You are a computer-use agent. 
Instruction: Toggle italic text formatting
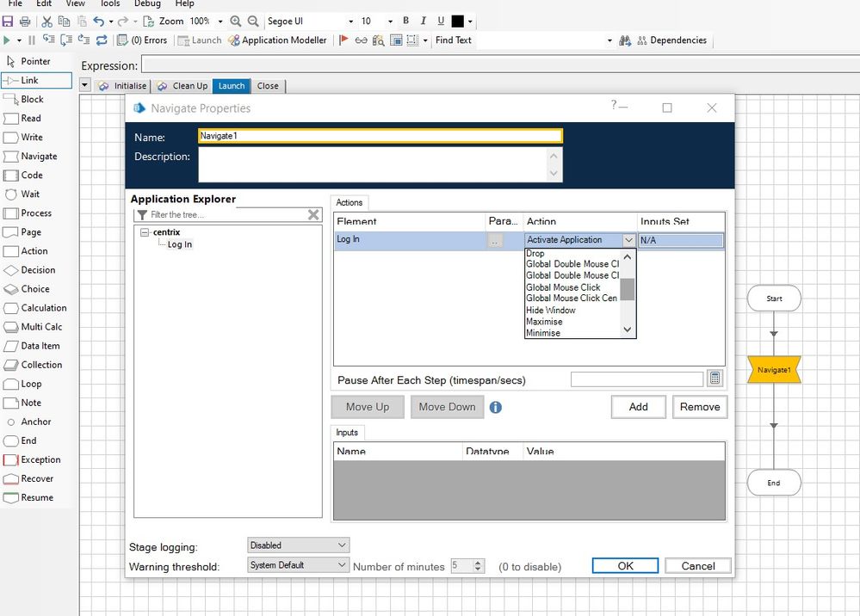click(424, 21)
